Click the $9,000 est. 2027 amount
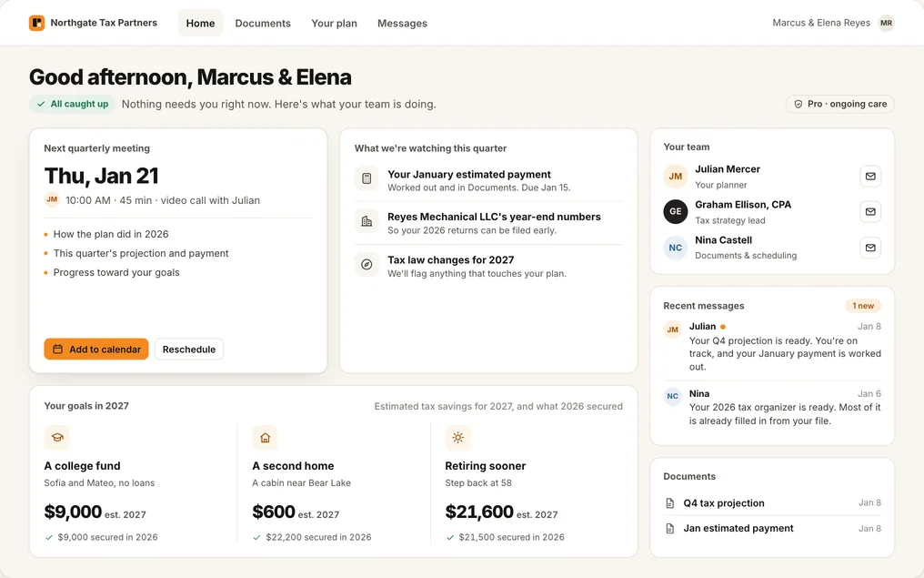 (95, 512)
